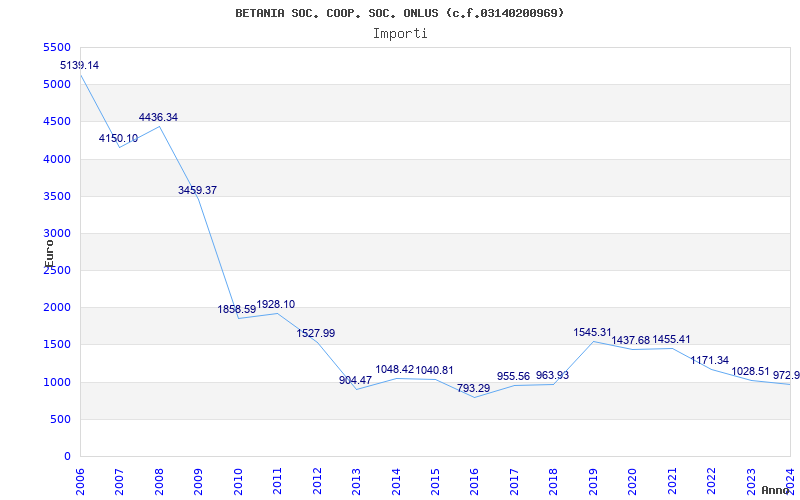800x500 pixels.
Task: Click the x-axis year 2010
Action: point(237,482)
